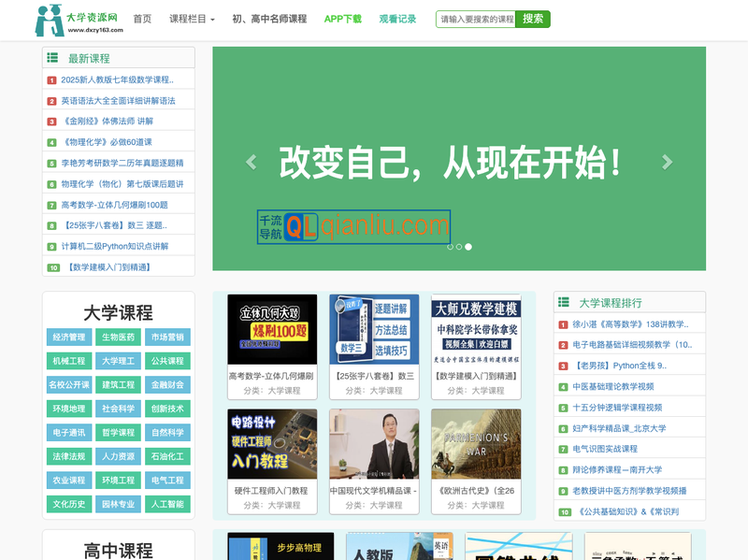
Task: Go to previous slide via left arrow
Action: click(x=250, y=160)
